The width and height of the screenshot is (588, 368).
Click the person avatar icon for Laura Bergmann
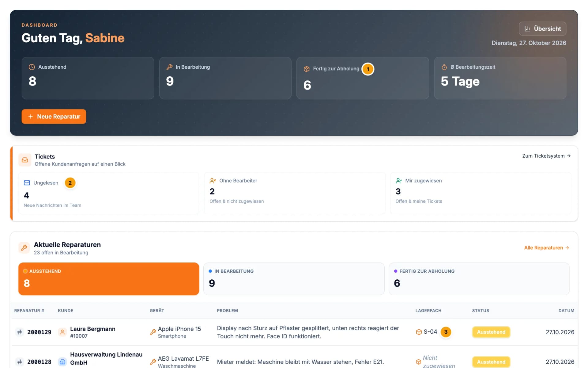click(x=62, y=332)
